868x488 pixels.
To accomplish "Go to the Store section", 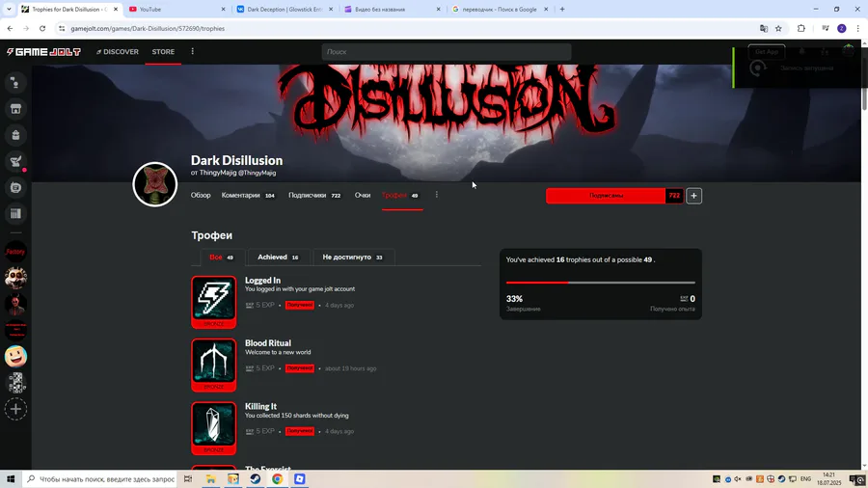I will (163, 51).
